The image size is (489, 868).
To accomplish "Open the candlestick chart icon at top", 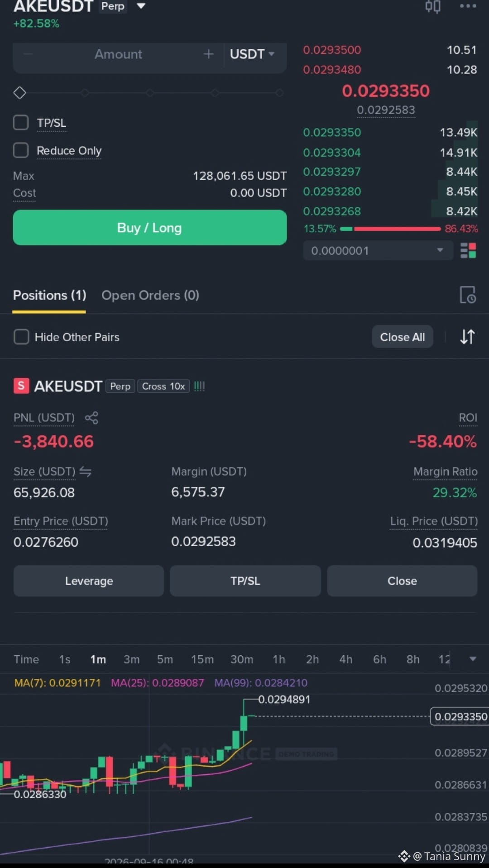I will 433,6.
